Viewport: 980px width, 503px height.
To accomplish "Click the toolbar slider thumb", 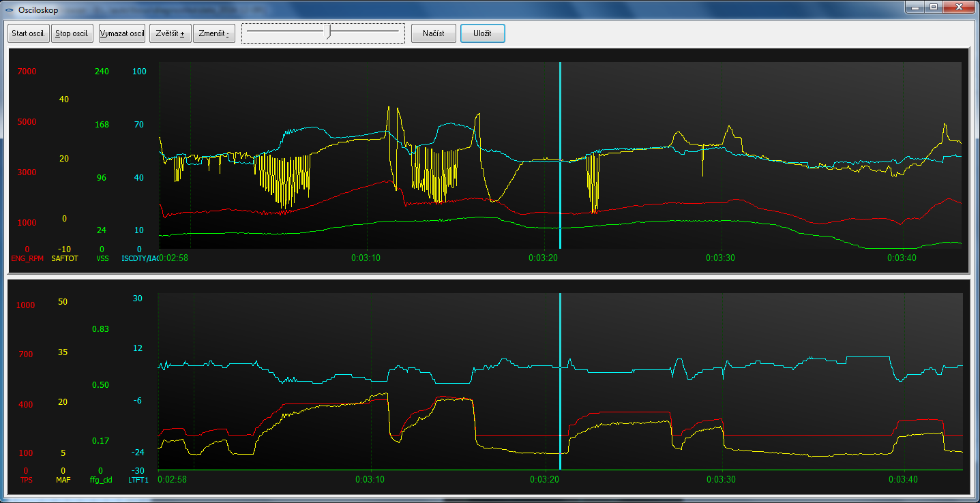I will 329,32.
